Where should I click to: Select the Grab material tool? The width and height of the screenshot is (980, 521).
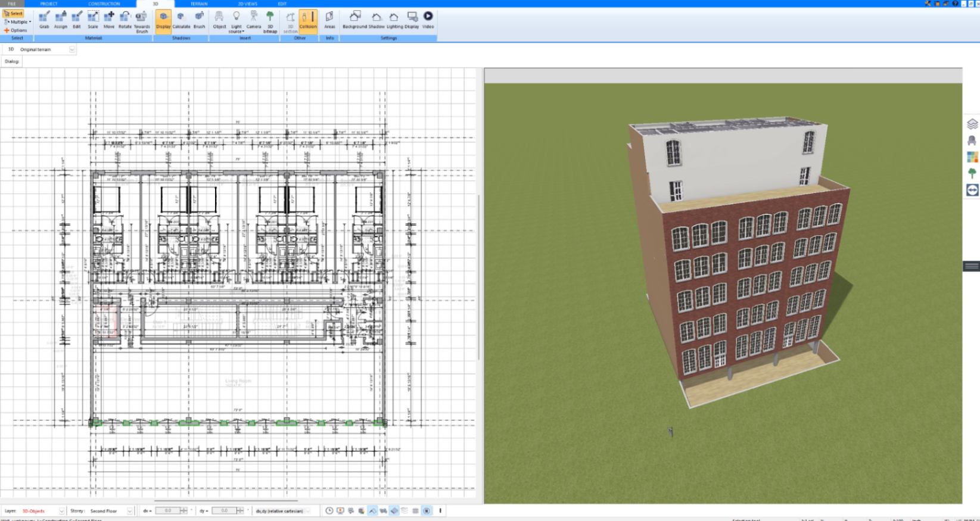pos(44,20)
